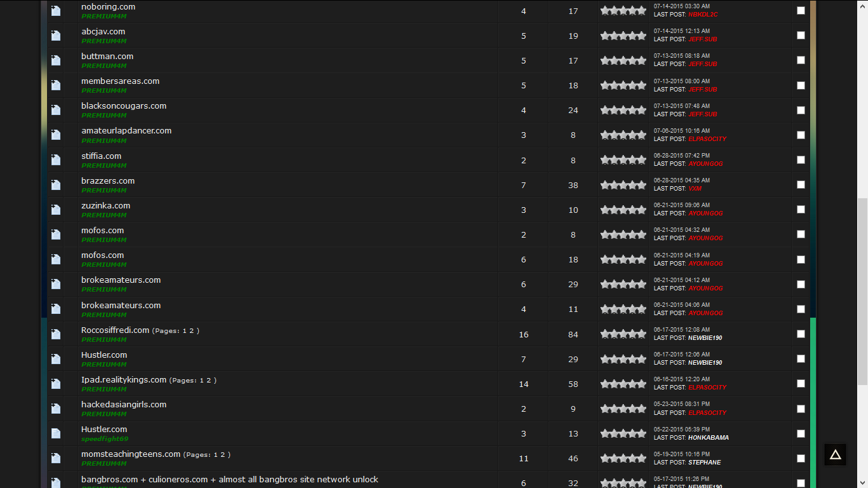Tick the momsteachingteens.com thread checkbox
868x488 pixels.
point(801,458)
